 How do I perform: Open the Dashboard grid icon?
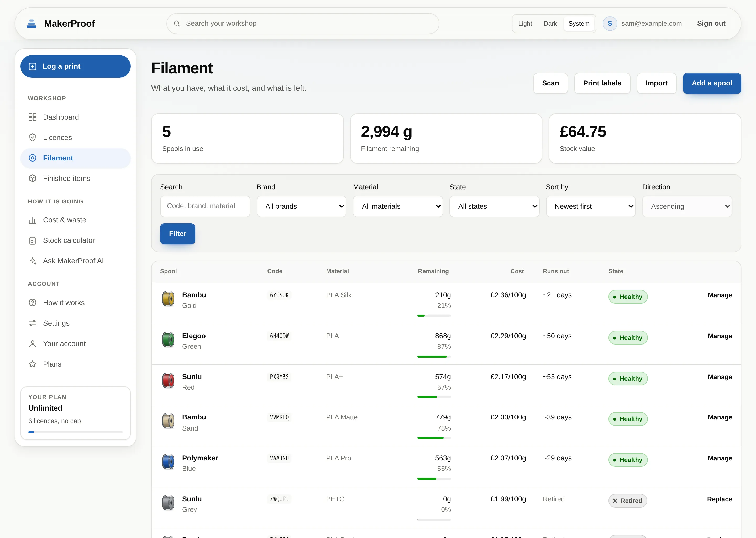coord(33,117)
